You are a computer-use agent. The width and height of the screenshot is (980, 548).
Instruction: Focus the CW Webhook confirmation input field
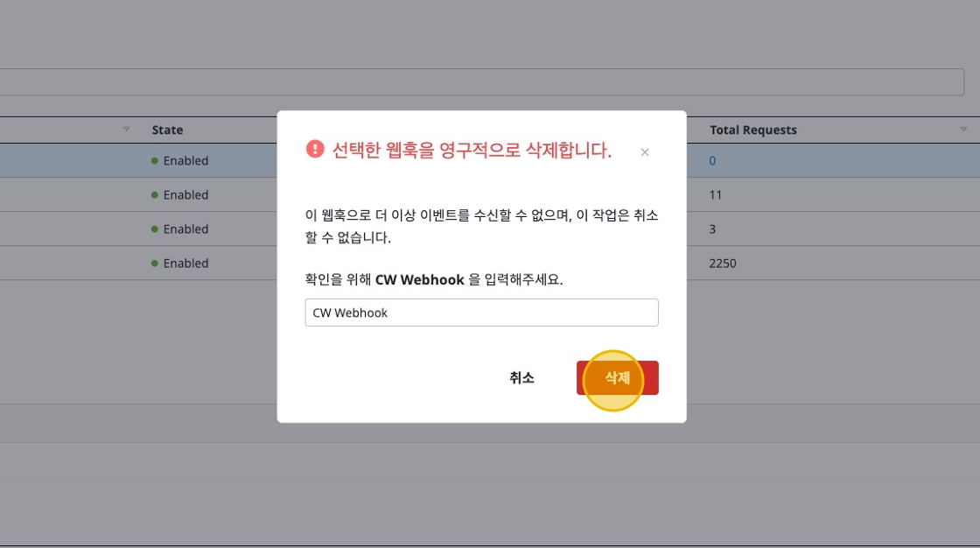(x=481, y=313)
